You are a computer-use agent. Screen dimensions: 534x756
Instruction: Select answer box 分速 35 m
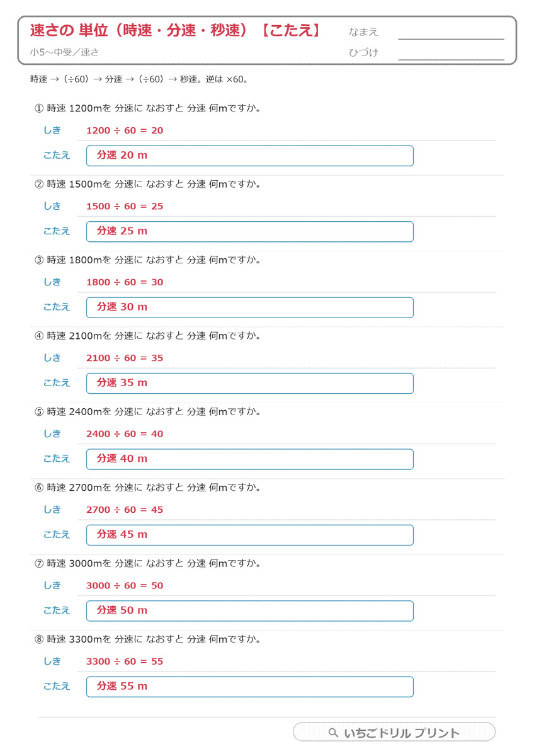click(250, 383)
